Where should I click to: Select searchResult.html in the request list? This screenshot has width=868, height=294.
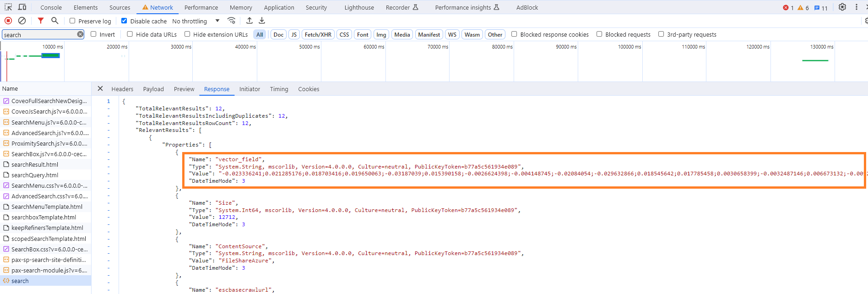(x=35, y=165)
